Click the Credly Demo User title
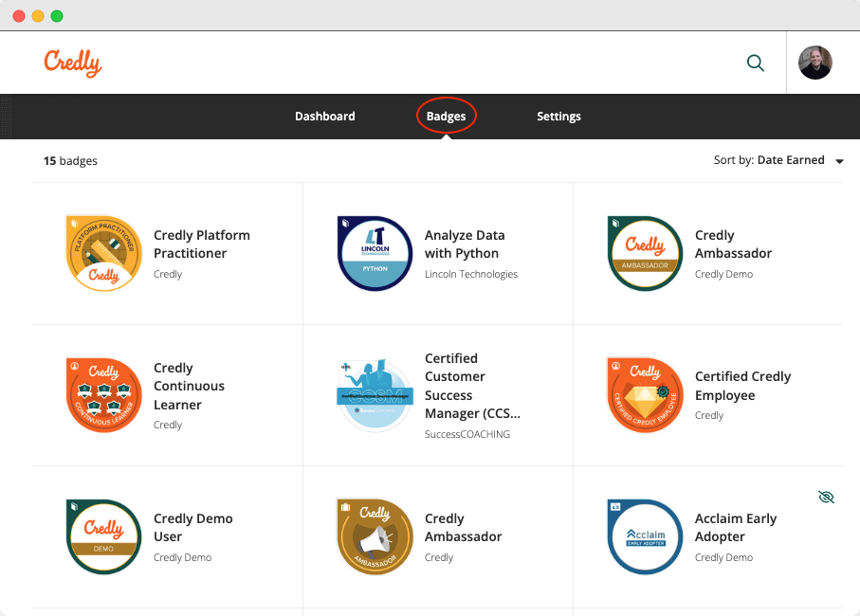Viewport: 860px width, 616px height. click(x=193, y=527)
